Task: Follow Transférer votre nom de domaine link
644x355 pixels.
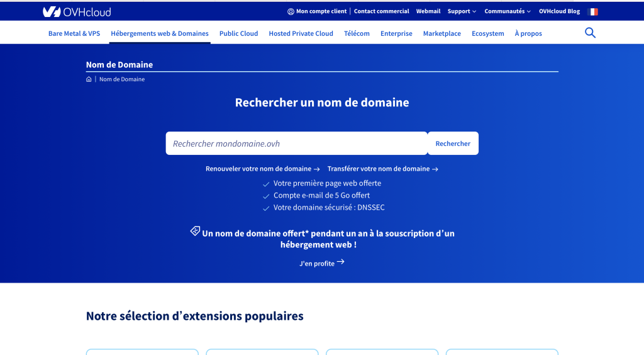Action: (383, 169)
